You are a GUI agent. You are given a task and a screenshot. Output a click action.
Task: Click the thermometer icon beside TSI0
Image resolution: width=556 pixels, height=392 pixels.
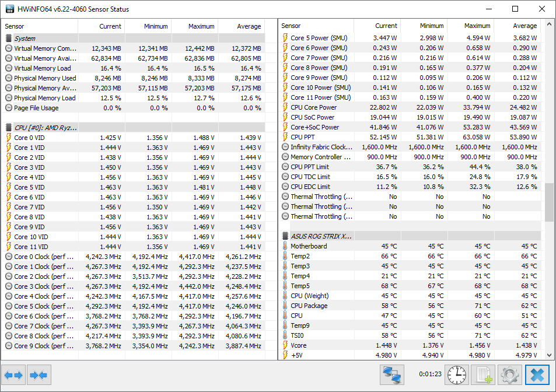pos(285,335)
